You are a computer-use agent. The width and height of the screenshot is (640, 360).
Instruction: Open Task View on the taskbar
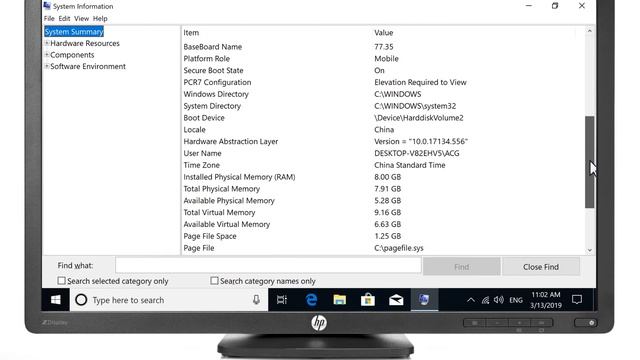tap(282, 300)
